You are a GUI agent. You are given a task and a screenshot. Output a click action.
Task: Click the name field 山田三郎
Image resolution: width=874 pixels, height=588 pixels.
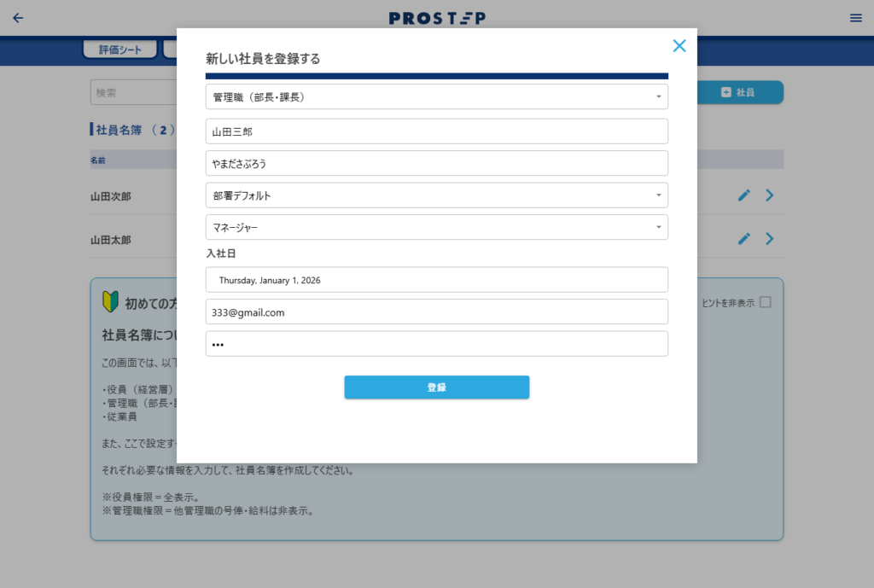tap(436, 131)
